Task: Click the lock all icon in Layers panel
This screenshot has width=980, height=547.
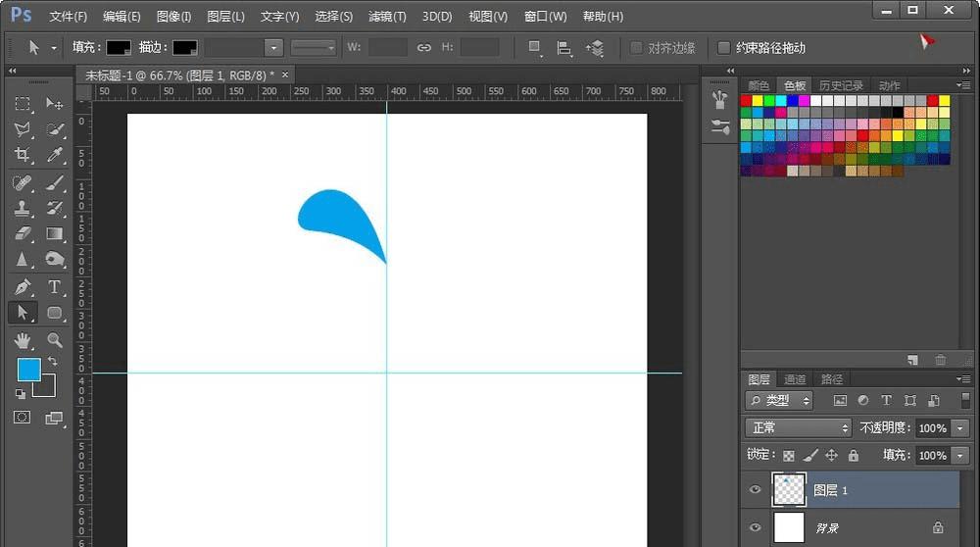Action: click(853, 456)
